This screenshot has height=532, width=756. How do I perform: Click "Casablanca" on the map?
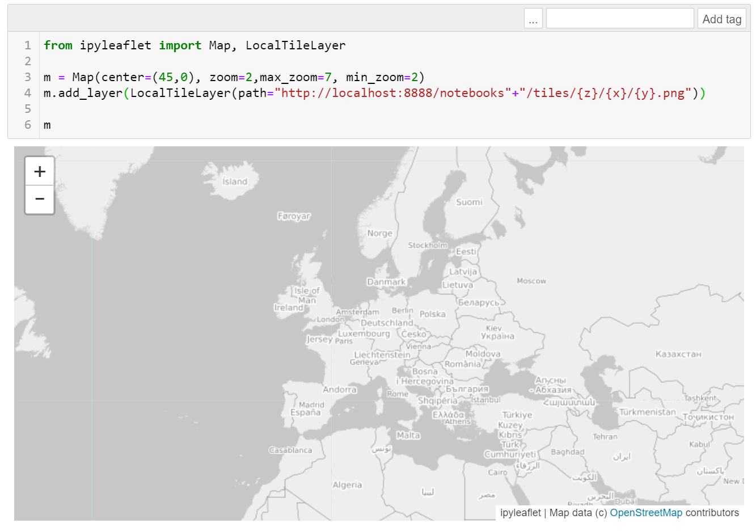(289, 450)
